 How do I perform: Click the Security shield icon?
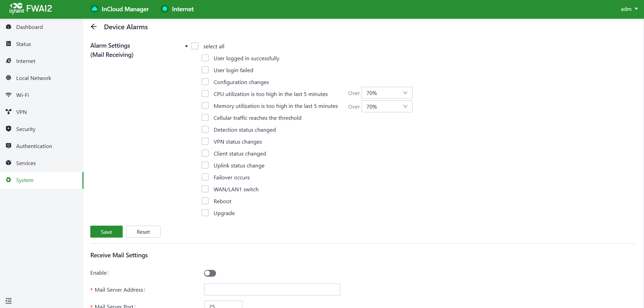pos(9,129)
